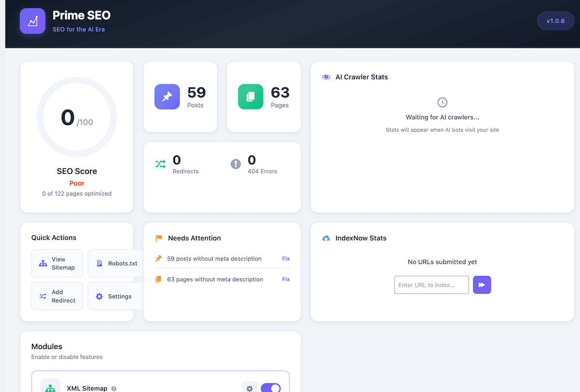Open XML Sitemap module gear settings
The image size is (580, 392).
249,388
